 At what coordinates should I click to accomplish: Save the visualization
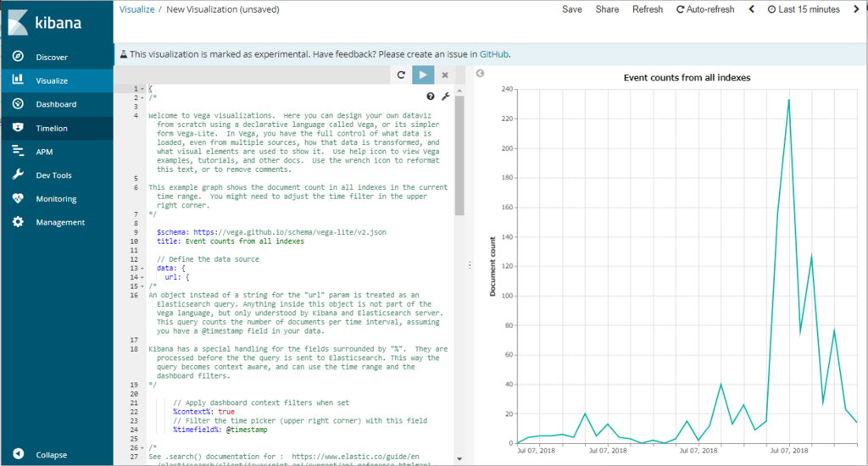(x=572, y=9)
